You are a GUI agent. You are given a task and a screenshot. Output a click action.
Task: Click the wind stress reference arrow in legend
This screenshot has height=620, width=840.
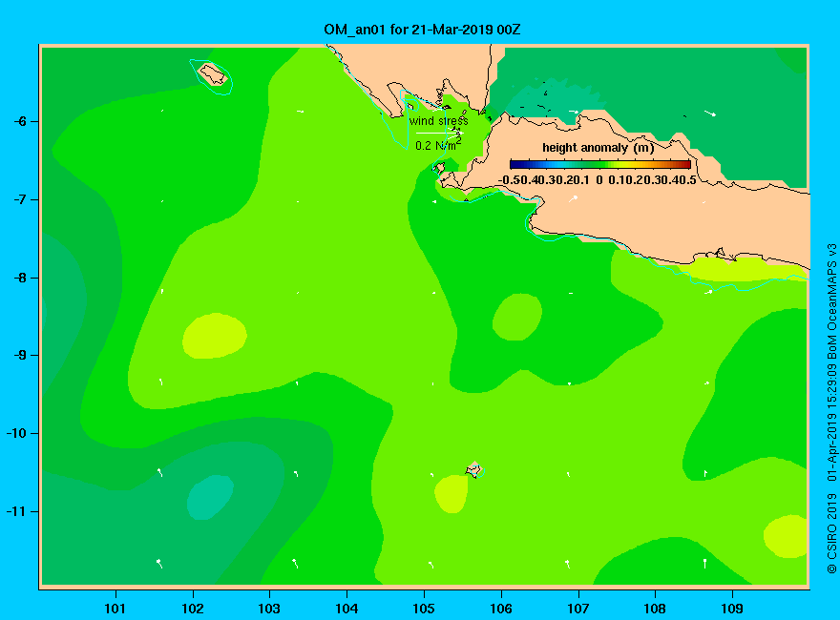pos(439,133)
